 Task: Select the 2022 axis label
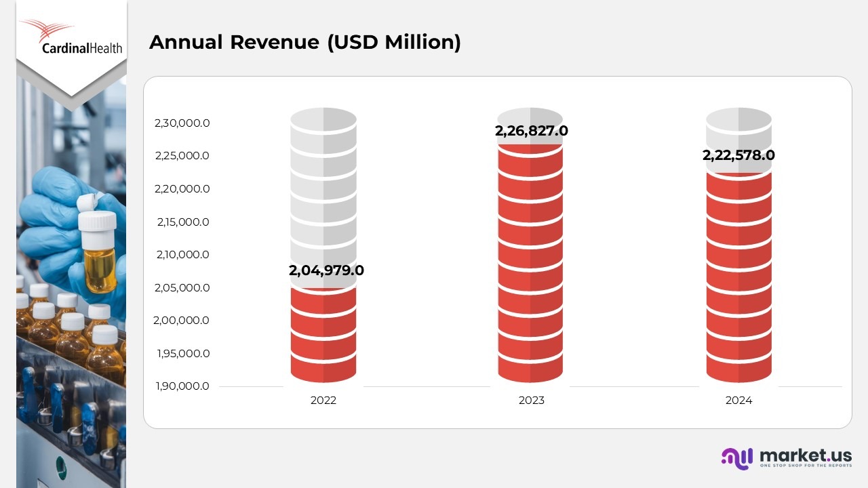(x=323, y=400)
